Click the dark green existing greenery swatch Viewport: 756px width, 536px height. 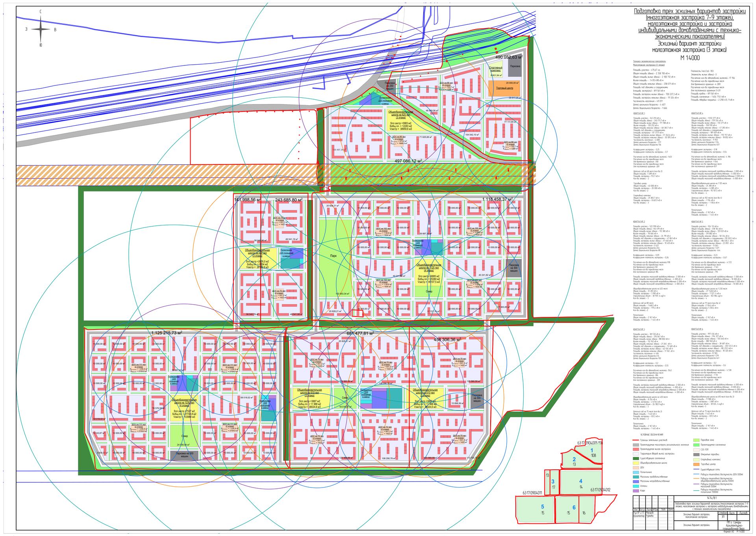coord(636,458)
